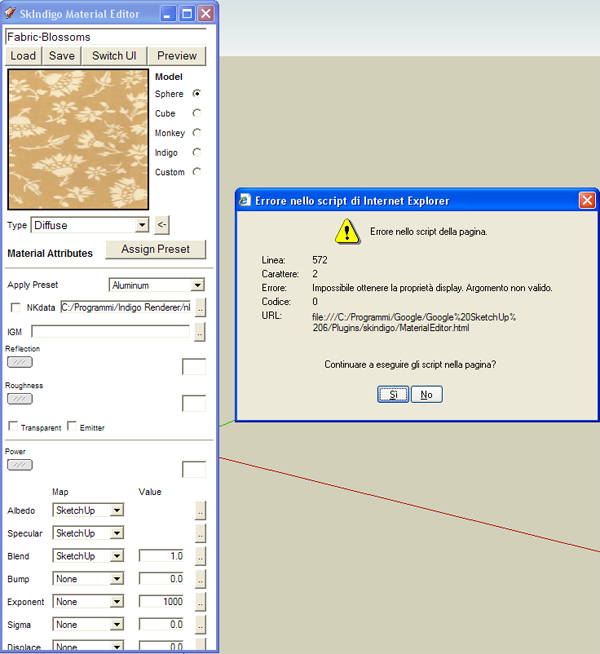The image size is (600, 654).
Task: Click the browse button on the Blend row
Action: click(200, 557)
